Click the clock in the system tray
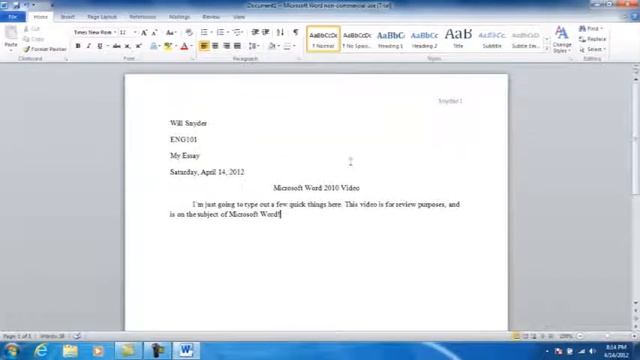This screenshot has height=360, width=640. coord(616,351)
